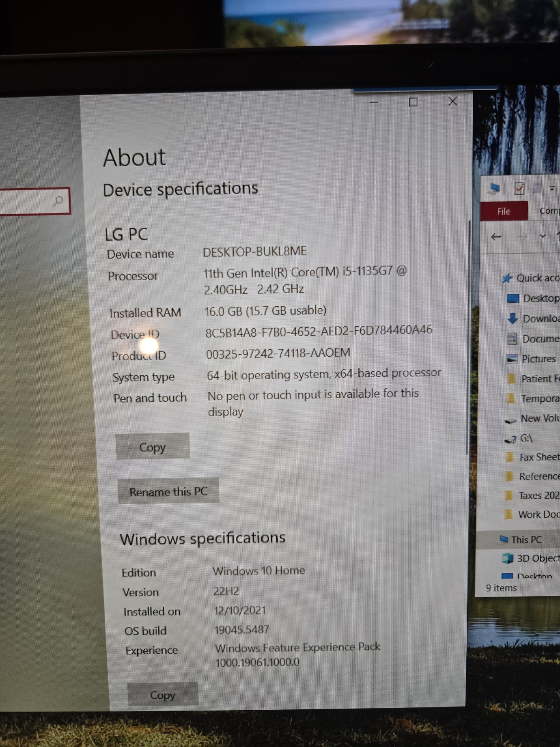The width and height of the screenshot is (560, 747).
Task: Click the device name DESKTOP-BUKL8ME
Action: [x=255, y=252]
